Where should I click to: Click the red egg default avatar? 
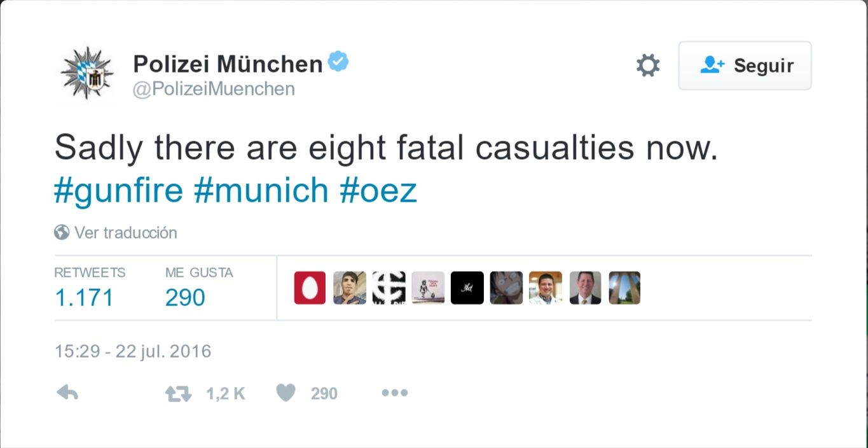pos(310,288)
